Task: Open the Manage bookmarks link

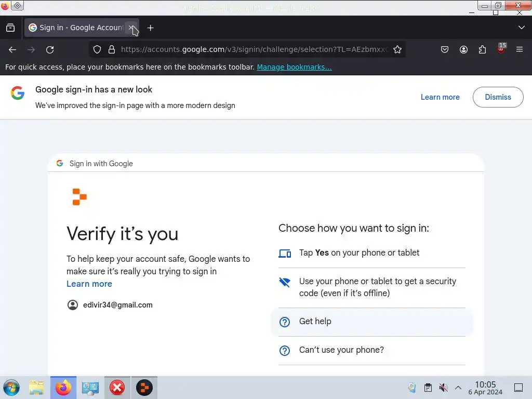Action: 294,67
